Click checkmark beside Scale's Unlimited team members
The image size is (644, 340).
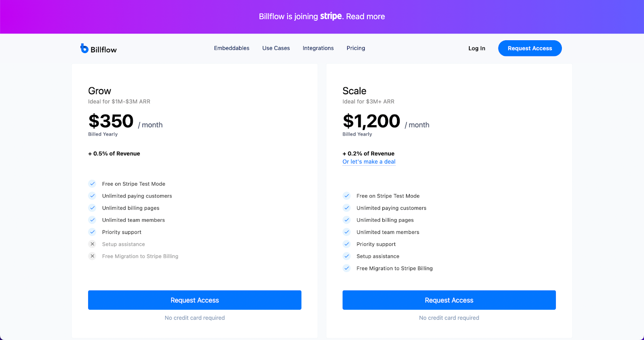[x=347, y=232]
